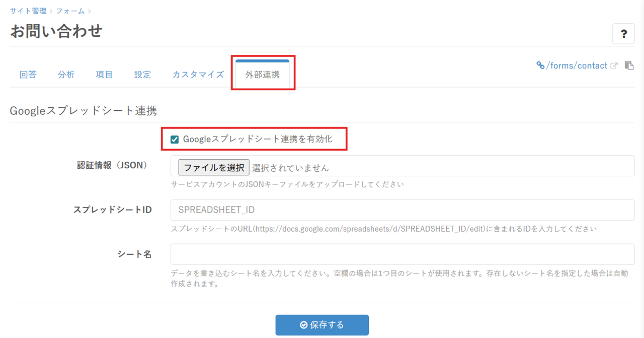Open the /forms/contact link
Image resolution: width=644 pixels, height=338 pixels.
(577, 65)
